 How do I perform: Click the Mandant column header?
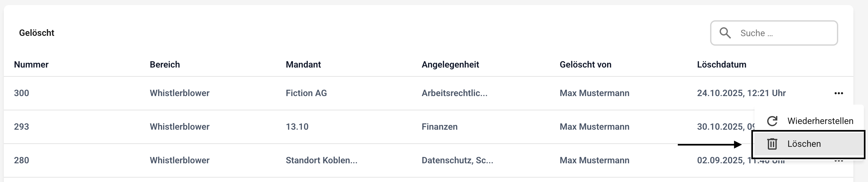tap(303, 64)
